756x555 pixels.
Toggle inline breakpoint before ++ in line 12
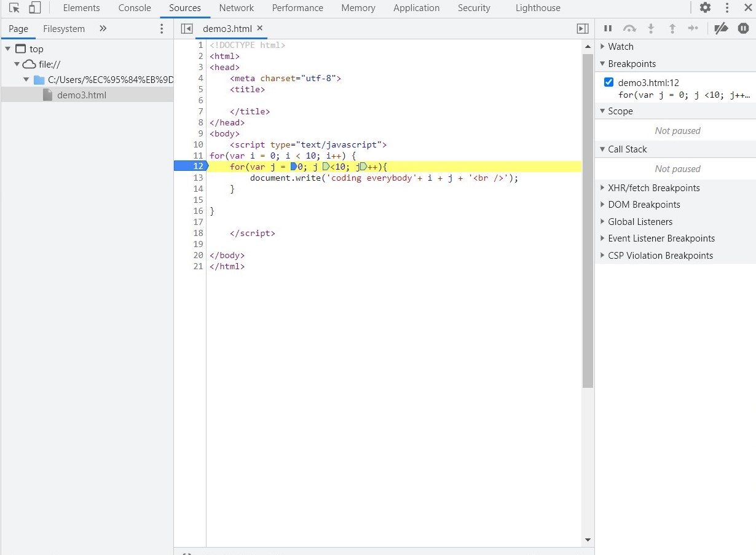coord(363,167)
